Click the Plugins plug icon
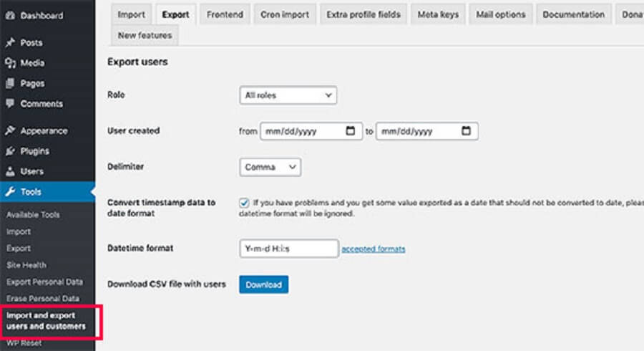Image resolution: width=644 pixels, height=351 pixels. (x=10, y=151)
